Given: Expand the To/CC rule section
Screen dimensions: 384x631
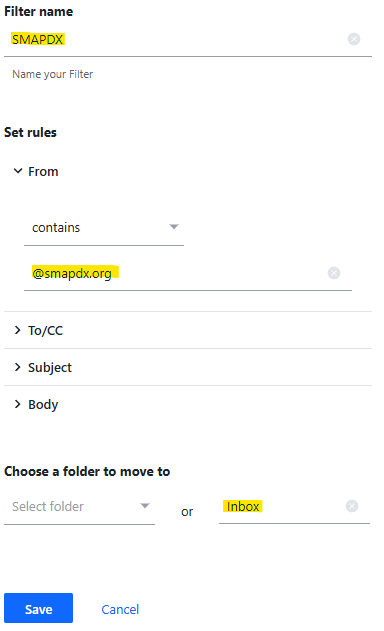Looking at the screenshot, I should (x=188, y=330).
